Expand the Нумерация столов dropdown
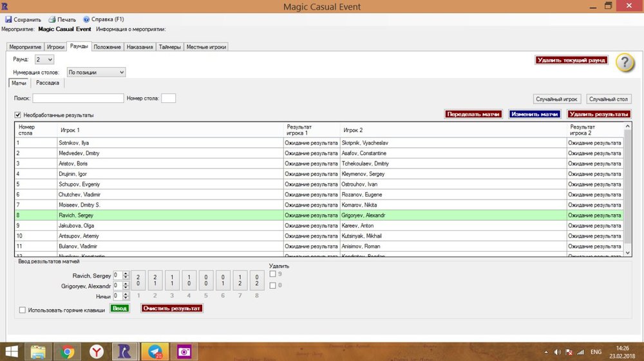This screenshot has width=644, height=361. [97, 73]
